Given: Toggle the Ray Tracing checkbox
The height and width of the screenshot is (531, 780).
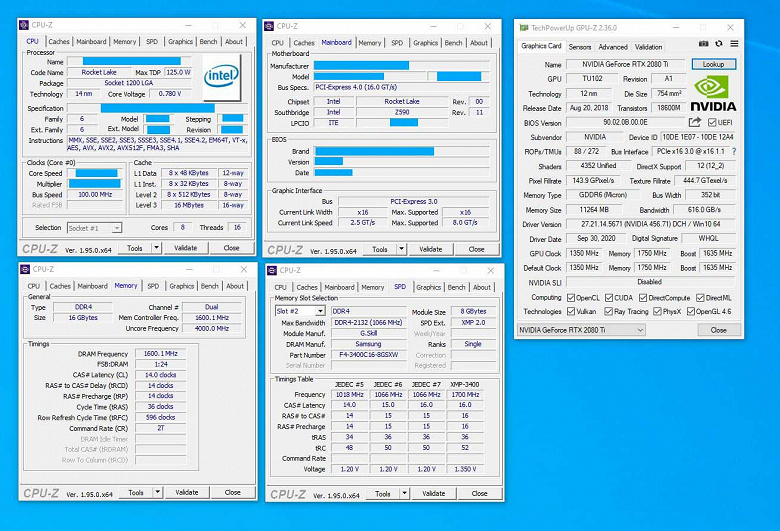Looking at the screenshot, I should (608, 312).
